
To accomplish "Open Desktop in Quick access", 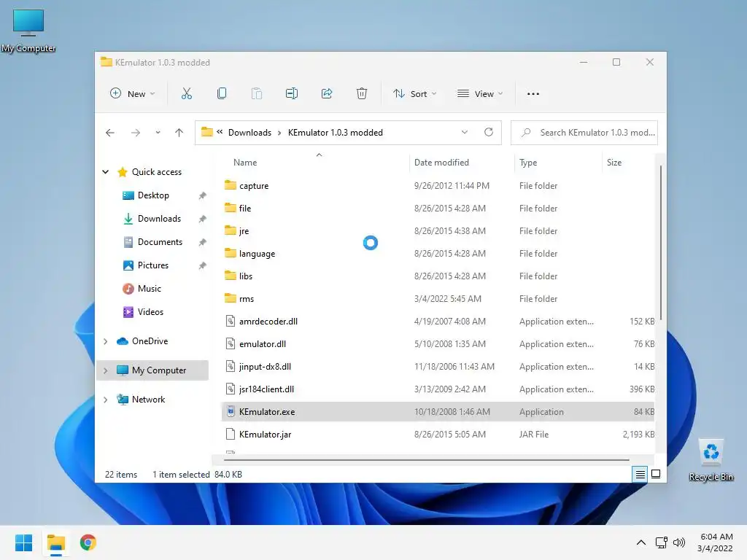I will tap(153, 195).
